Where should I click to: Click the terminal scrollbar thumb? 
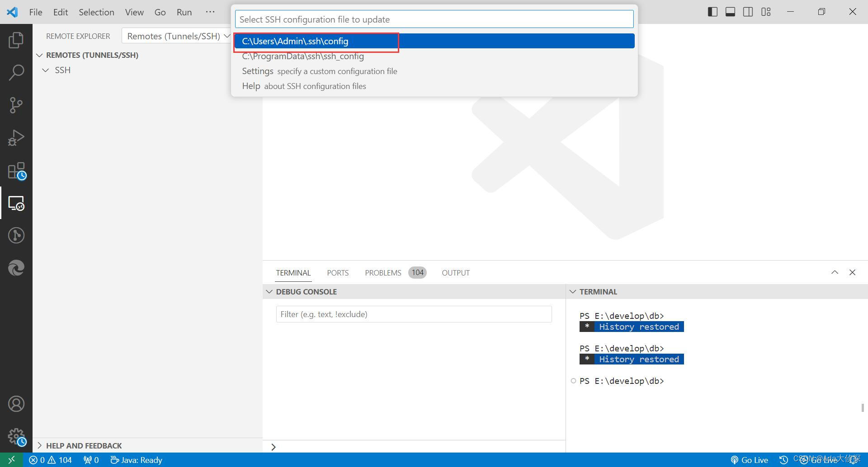pyautogui.click(x=863, y=407)
